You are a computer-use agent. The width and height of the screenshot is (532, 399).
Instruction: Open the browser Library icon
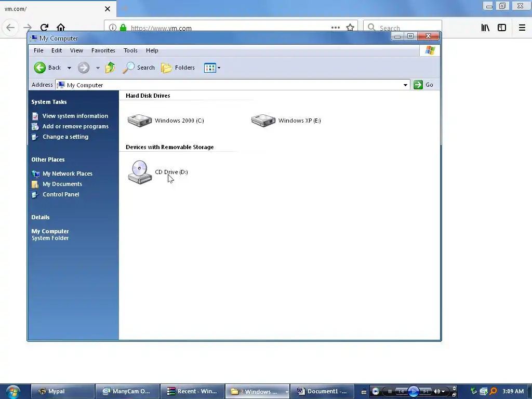tap(486, 28)
